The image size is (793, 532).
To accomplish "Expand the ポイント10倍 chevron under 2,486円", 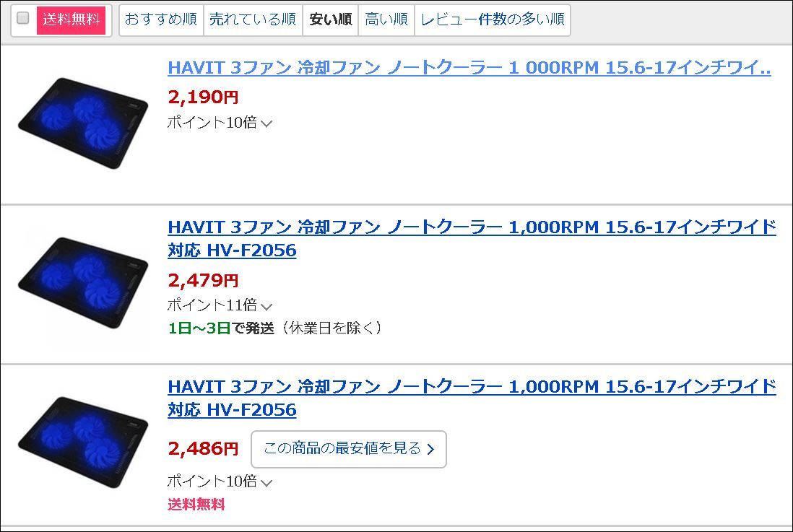I will 266,482.
